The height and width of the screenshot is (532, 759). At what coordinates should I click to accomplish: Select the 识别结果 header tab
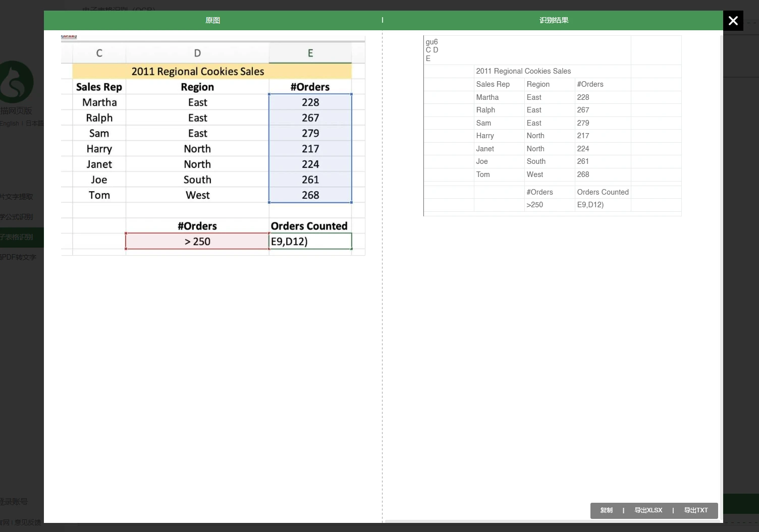[554, 20]
